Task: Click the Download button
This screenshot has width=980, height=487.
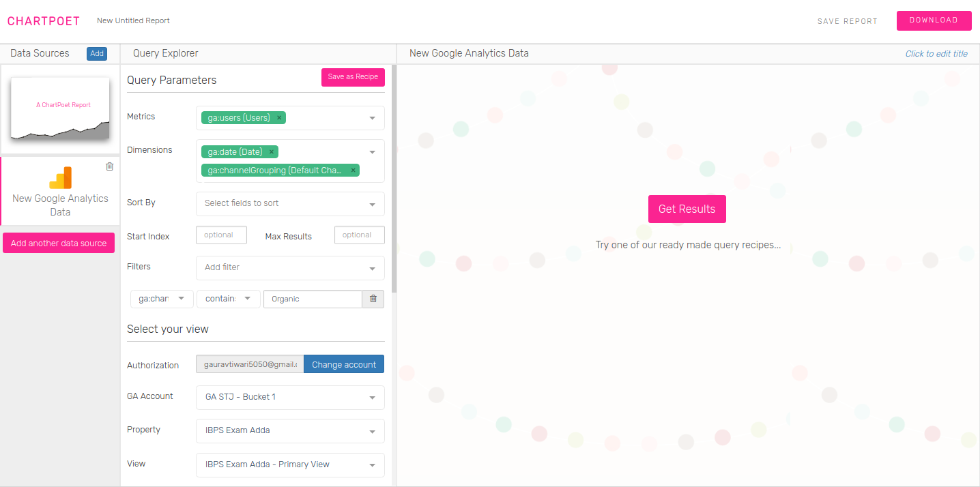Action: pyautogui.click(x=934, y=20)
